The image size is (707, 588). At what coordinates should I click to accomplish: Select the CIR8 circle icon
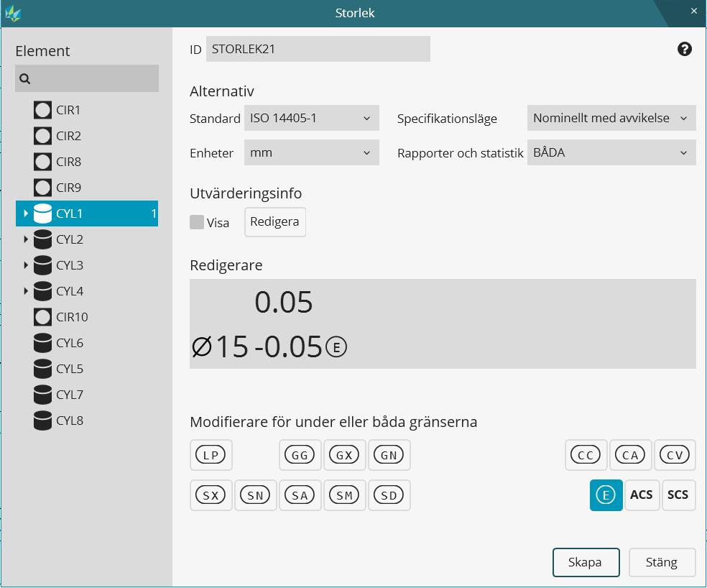[x=43, y=162]
